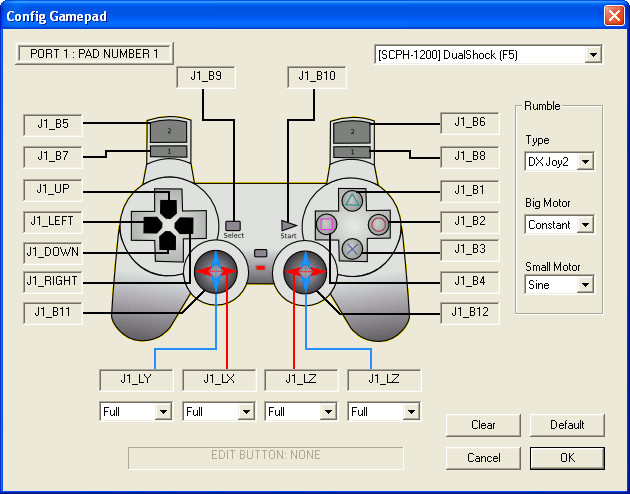The height and width of the screenshot is (494, 630).
Task: Select the J1_B9 Select mapping field
Action: pos(206,77)
